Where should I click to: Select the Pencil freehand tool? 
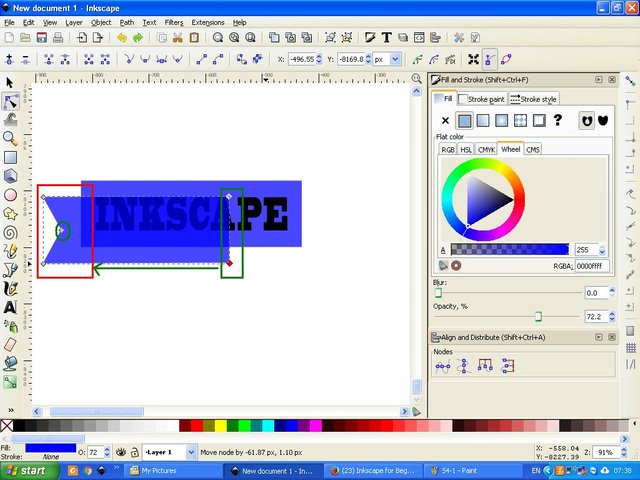tap(10, 251)
